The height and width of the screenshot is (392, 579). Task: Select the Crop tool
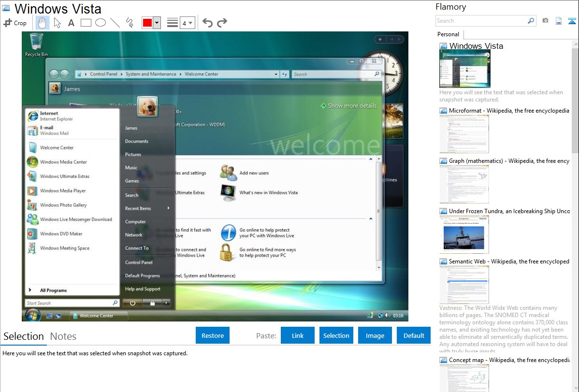pos(15,23)
